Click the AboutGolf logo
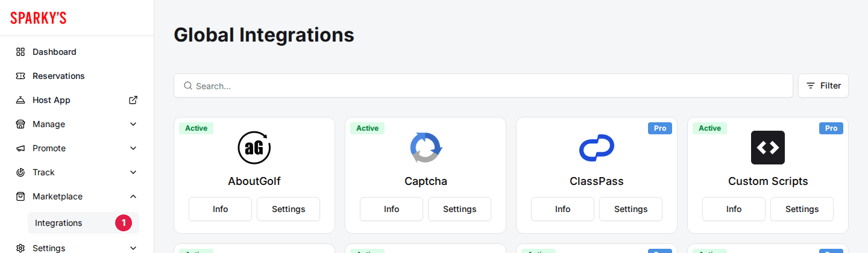Image resolution: width=868 pixels, height=253 pixels. [x=254, y=148]
